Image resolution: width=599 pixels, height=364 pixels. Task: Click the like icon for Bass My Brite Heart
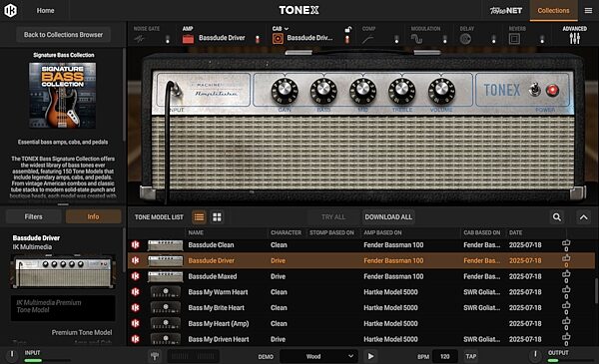(566, 307)
